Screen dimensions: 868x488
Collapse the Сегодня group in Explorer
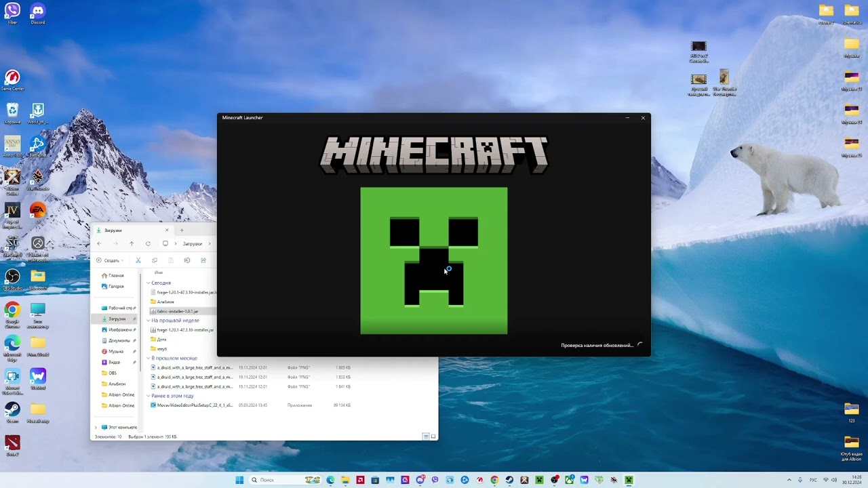click(x=149, y=283)
